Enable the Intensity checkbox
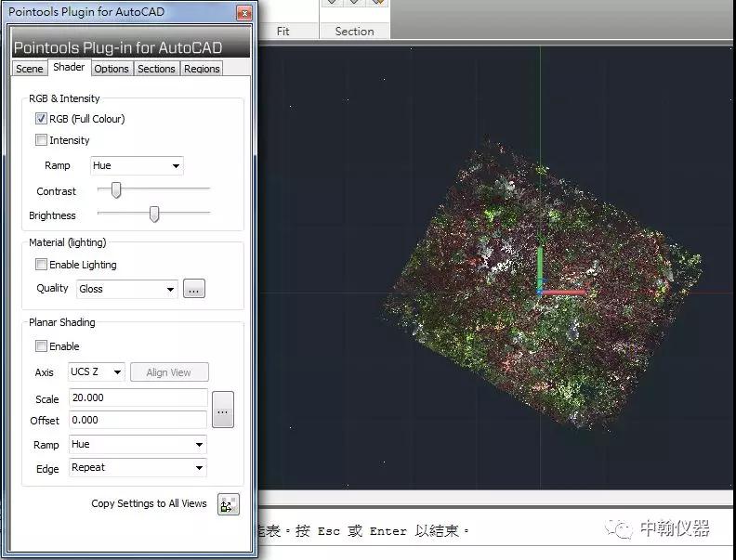The height and width of the screenshot is (560, 736). pyautogui.click(x=41, y=140)
